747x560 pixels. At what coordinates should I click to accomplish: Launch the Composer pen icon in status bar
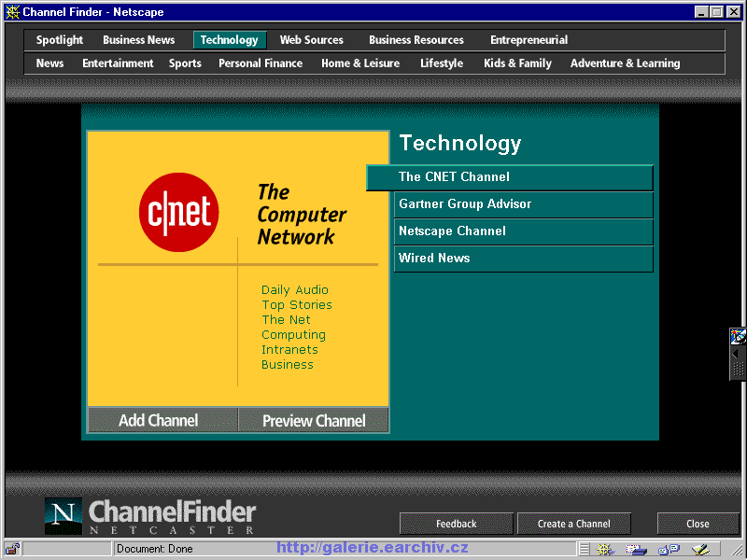tap(700, 550)
